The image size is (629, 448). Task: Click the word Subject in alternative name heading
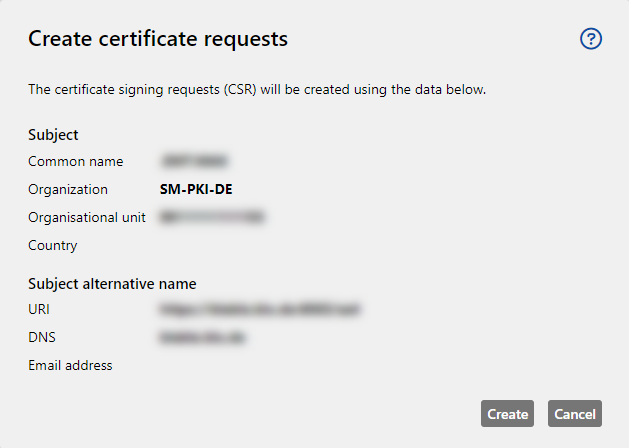[53, 284]
